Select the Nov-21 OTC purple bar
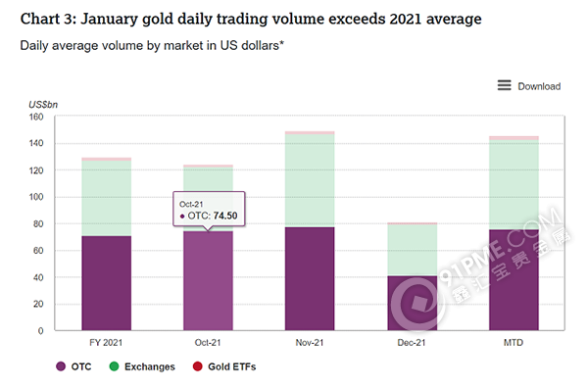This screenshot has height=387, width=588. 310,278
